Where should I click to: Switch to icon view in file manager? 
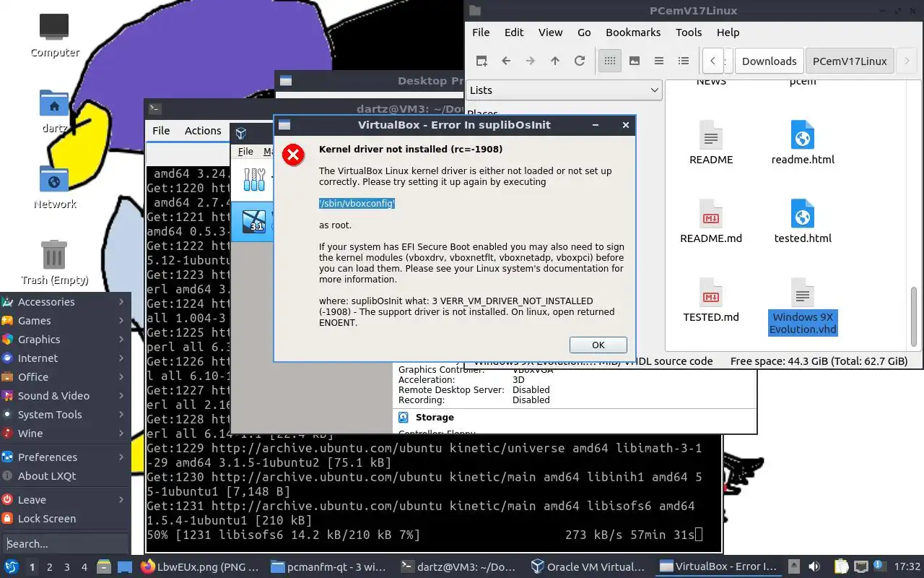pyautogui.click(x=610, y=61)
